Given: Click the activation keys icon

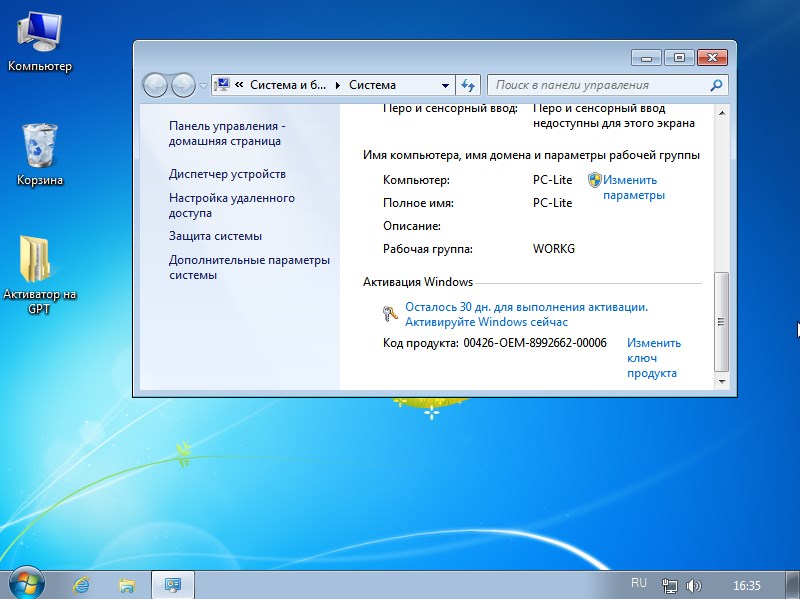Looking at the screenshot, I should [390, 313].
